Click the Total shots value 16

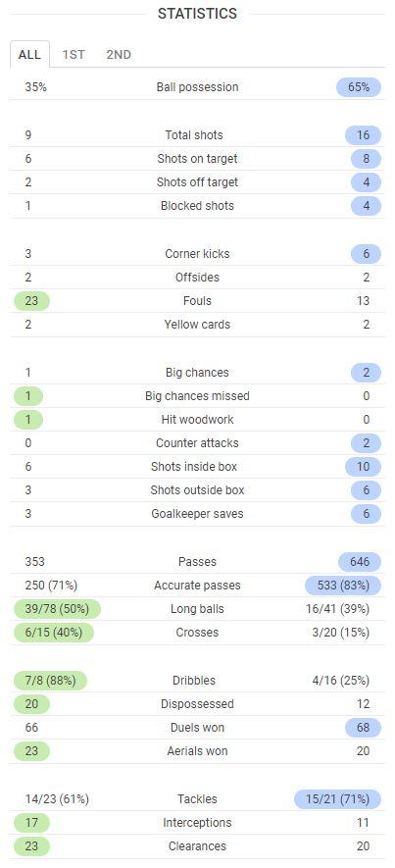[363, 135]
